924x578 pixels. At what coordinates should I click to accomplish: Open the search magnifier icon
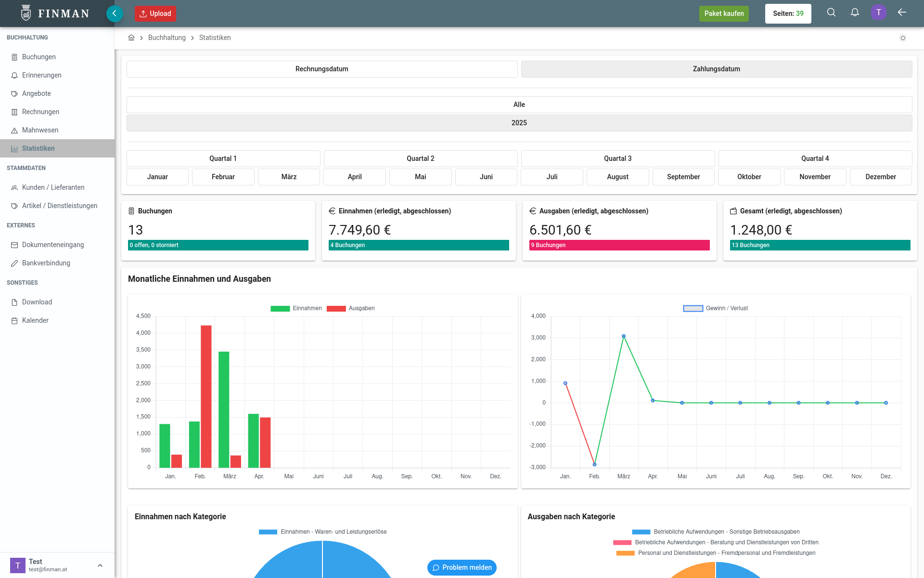[831, 13]
